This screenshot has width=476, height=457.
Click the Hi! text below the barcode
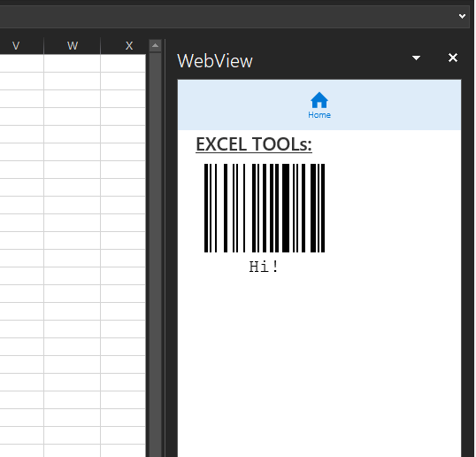pos(264,267)
